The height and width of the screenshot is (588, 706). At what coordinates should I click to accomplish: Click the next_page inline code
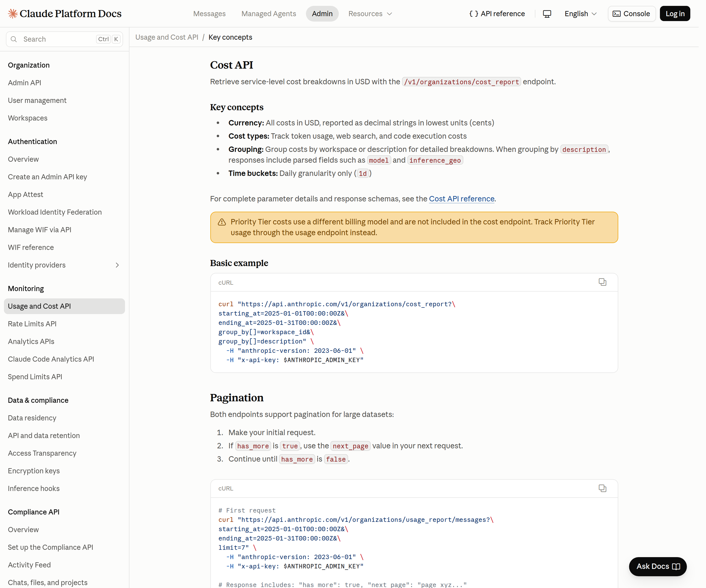(354, 451)
